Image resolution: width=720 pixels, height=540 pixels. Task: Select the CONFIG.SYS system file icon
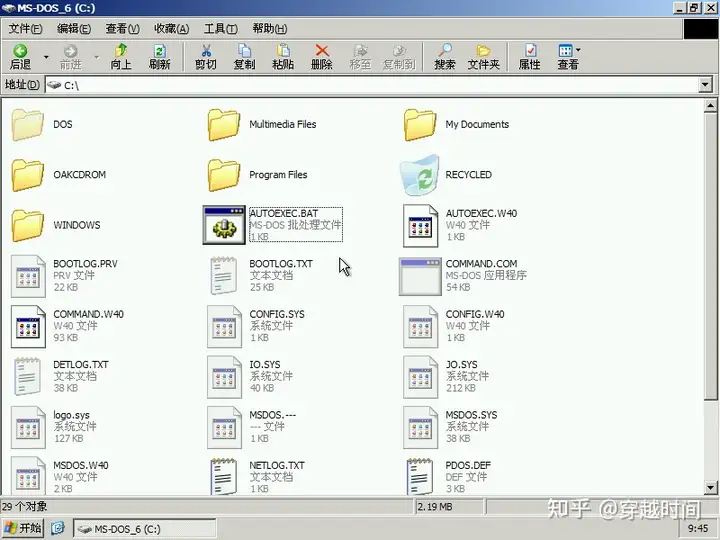pos(224,326)
